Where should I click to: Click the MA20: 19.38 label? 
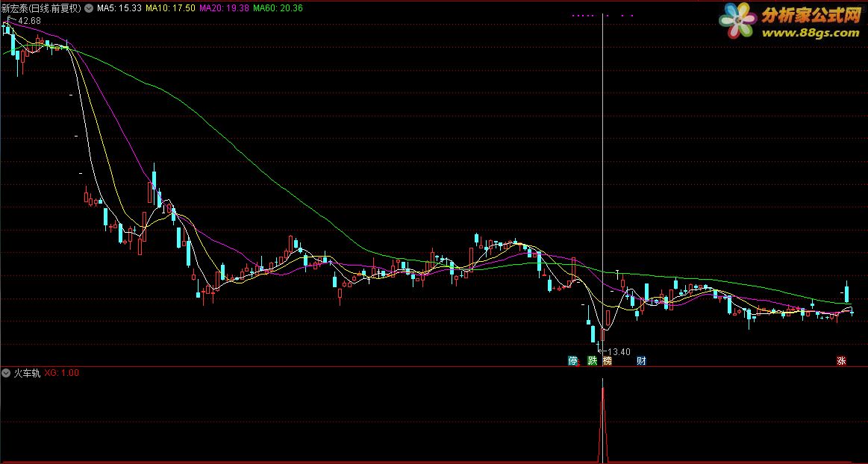[224, 8]
